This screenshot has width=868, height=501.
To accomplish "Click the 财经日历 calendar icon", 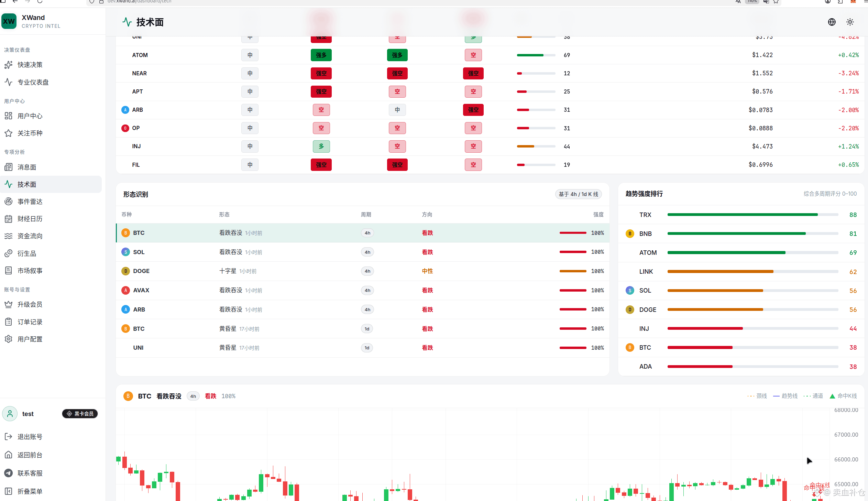I will pyautogui.click(x=9, y=219).
